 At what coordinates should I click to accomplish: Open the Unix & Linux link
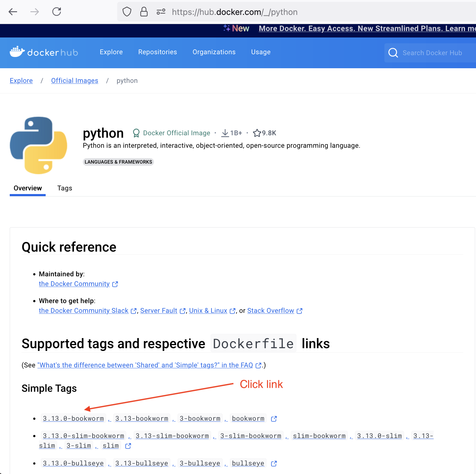(208, 311)
